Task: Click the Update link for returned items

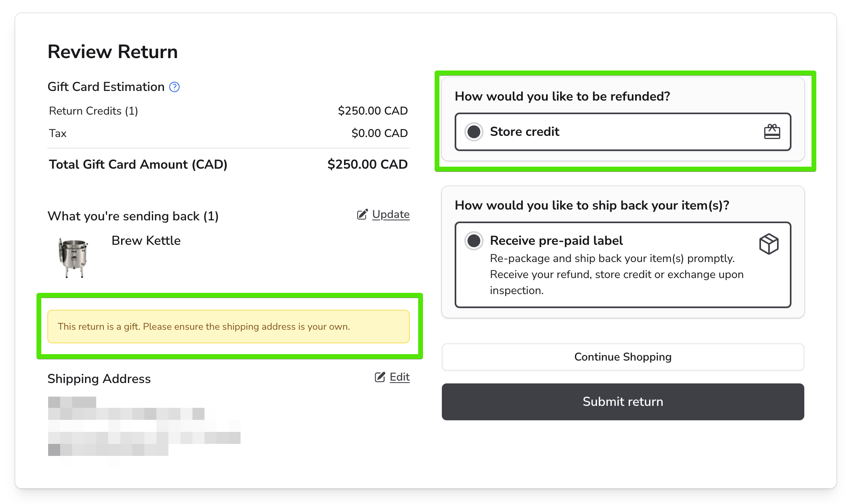Action: (391, 214)
